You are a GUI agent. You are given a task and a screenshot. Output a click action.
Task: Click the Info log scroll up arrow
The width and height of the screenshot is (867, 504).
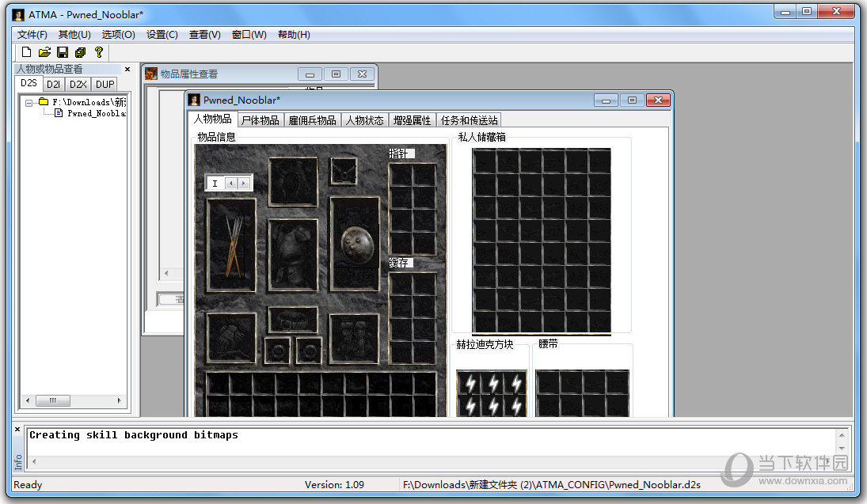click(x=842, y=435)
